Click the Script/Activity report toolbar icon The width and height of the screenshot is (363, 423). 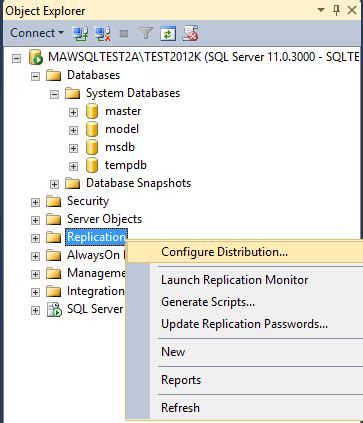(x=190, y=33)
